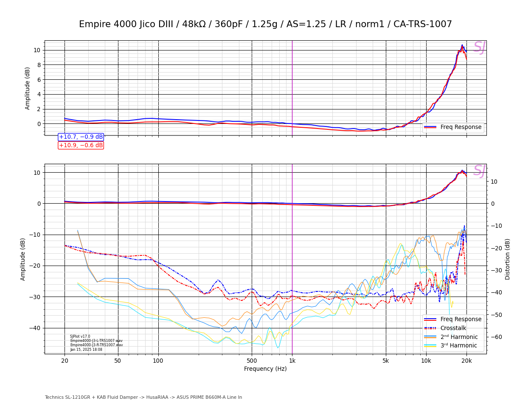Click the Amplitude (dB) label of top plot

[28, 88]
